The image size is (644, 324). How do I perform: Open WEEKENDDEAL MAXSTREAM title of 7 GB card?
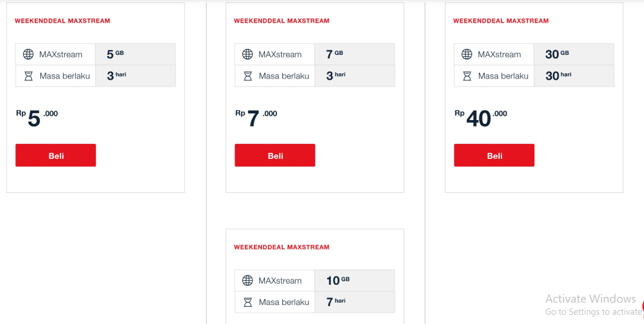tap(282, 21)
